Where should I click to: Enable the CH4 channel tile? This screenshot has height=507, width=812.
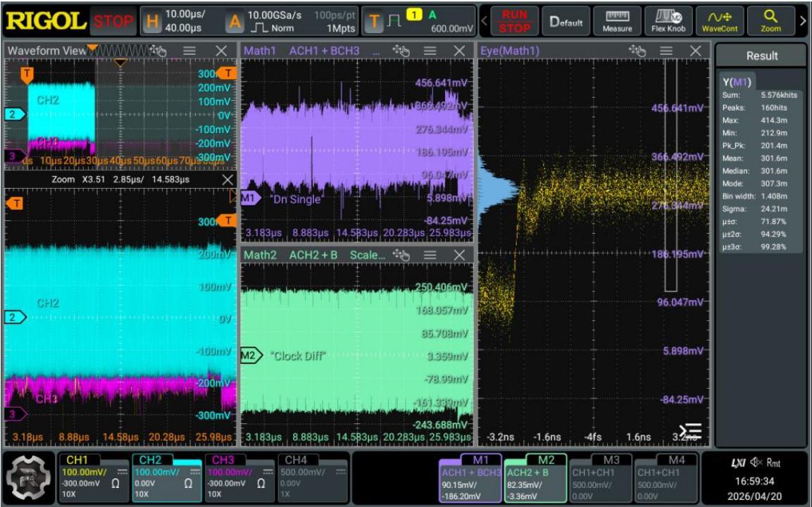click(313, 477)
